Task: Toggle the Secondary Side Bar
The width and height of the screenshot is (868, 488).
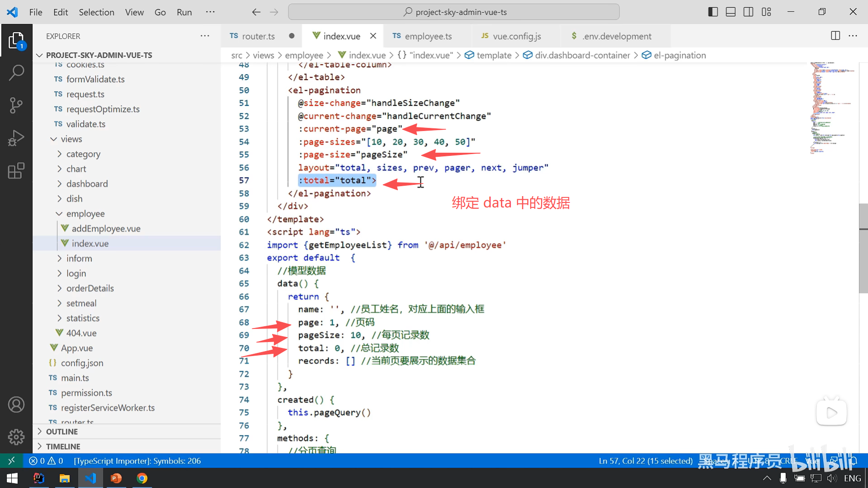Action: [748, 12]
